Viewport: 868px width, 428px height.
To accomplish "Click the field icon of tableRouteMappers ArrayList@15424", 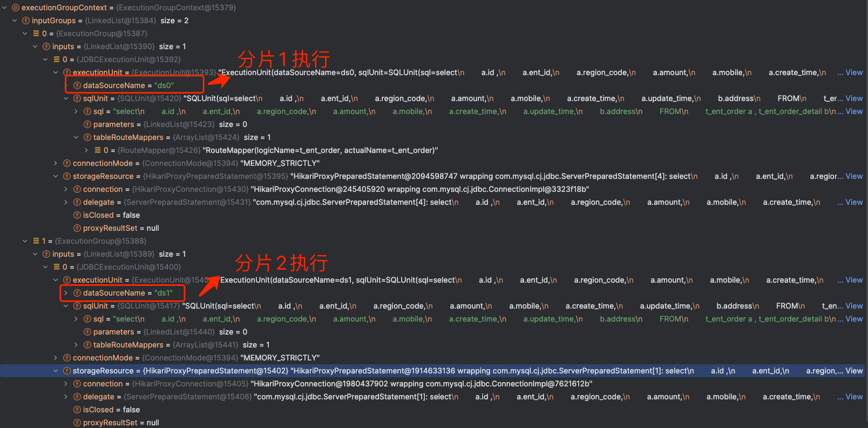I will pos(87,137).
